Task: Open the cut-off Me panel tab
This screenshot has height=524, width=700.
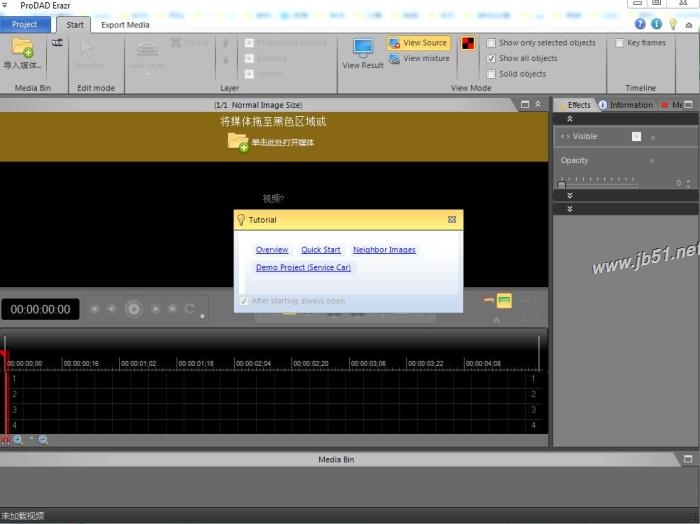Action: point(673,105)
